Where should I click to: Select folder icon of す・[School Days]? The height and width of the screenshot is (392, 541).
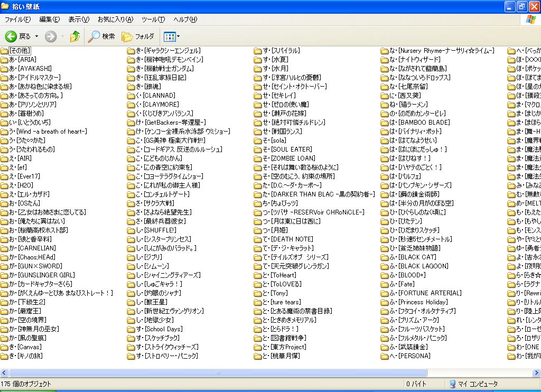131,329
